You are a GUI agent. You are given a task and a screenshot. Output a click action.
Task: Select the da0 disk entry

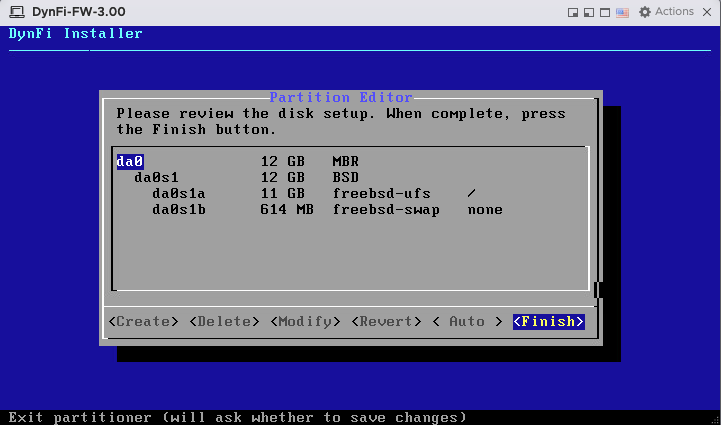coord(130,161)
